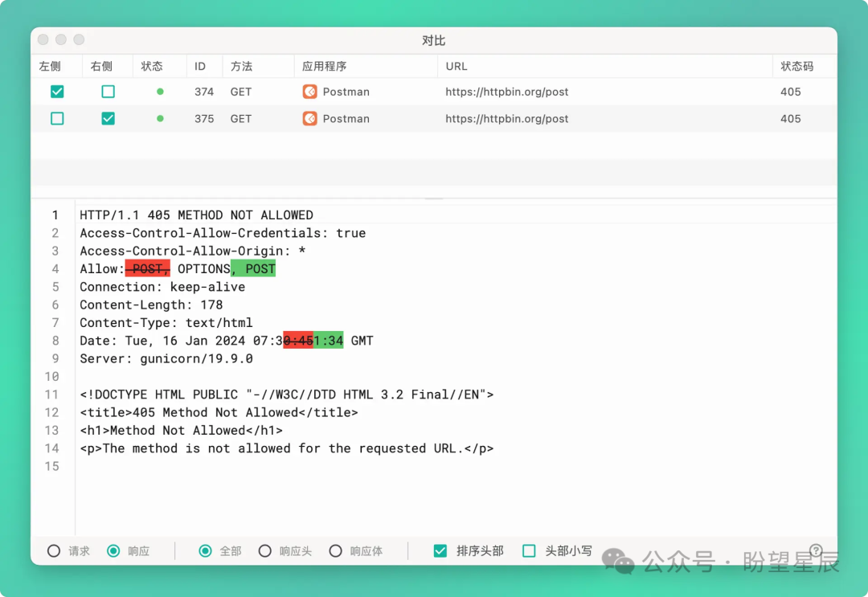Click the green status dot for request 374
The width and height of the screenshot is (868, 597).
[160, 92]
